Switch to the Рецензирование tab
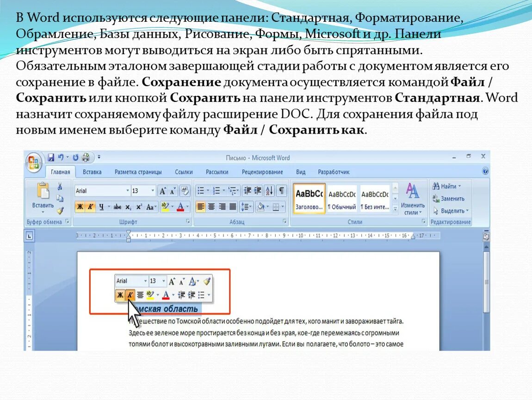Viewport: 532px width, 400px height. click(x=262, y=172)
